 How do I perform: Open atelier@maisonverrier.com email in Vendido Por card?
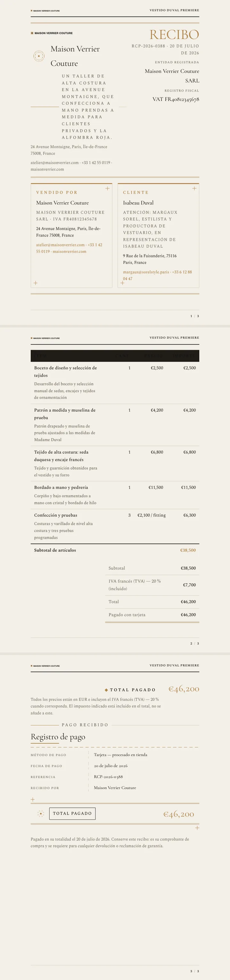[61, 245]
